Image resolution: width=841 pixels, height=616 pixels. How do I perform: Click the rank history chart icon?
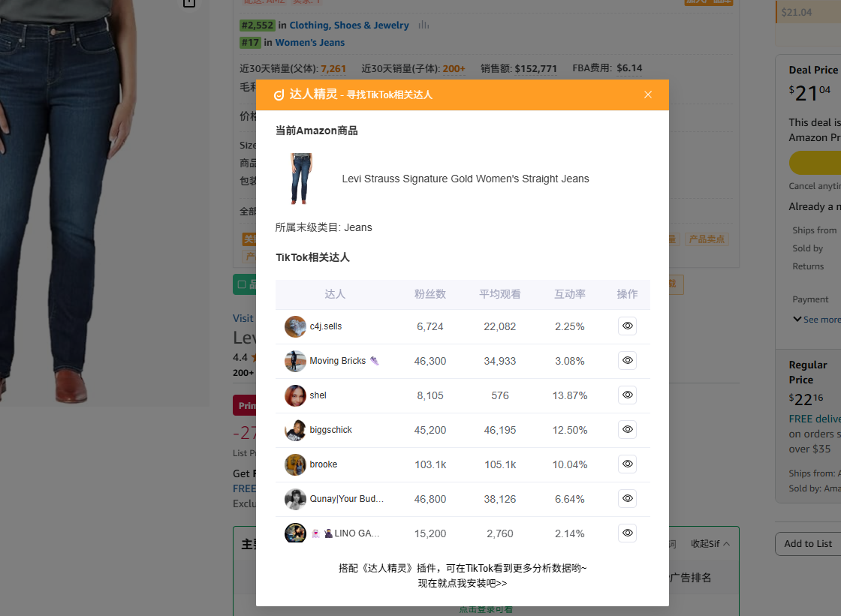pyautogui.click(x=424, y=26)
